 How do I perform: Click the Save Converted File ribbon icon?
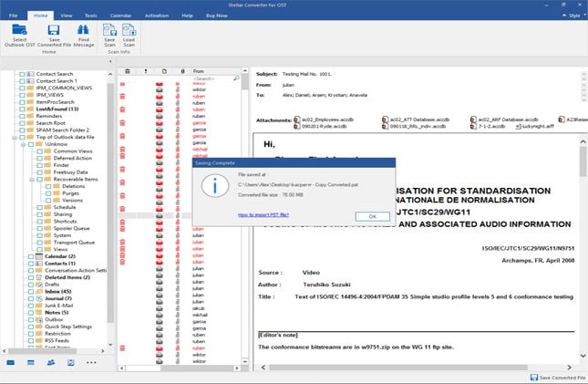pos(54,30)
